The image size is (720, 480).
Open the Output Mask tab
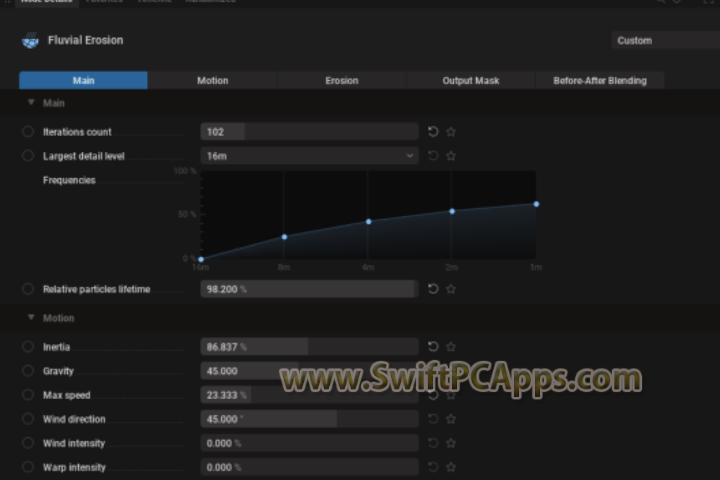(x=471, y=80)
